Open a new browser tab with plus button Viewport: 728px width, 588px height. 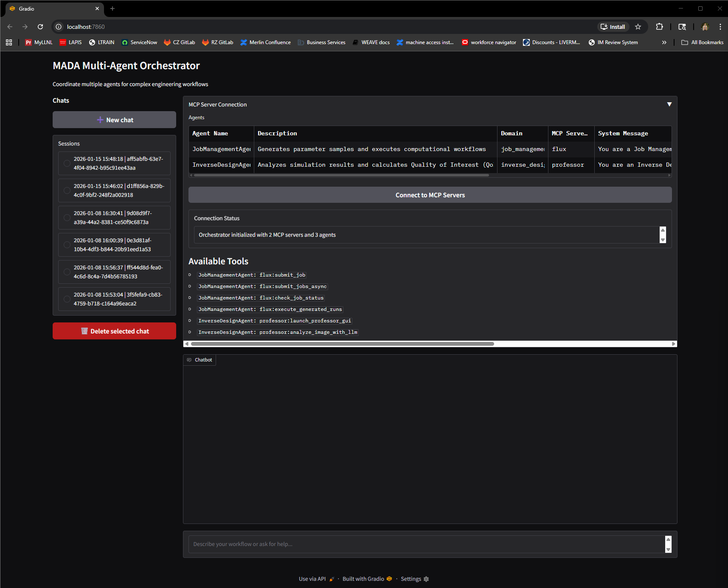click(x=112, y=8)
